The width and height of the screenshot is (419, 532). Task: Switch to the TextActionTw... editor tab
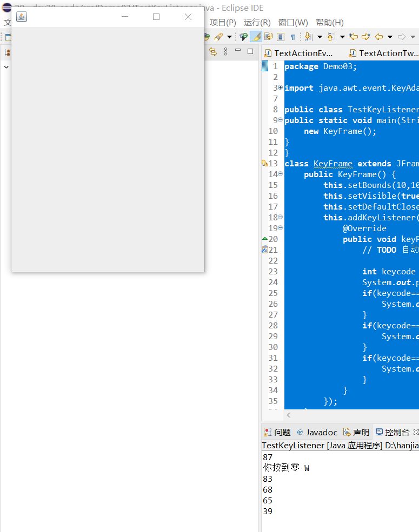(384, 53)
